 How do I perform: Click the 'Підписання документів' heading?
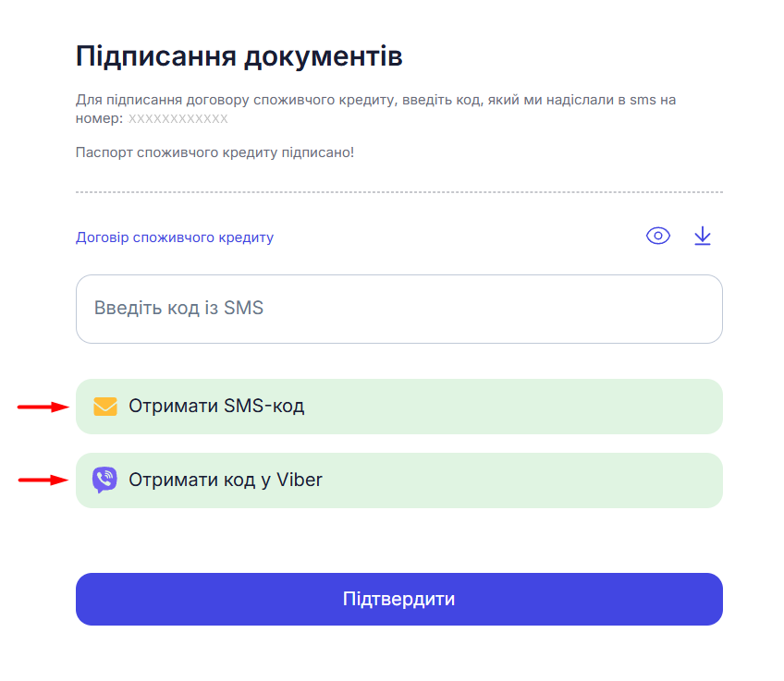coord(239,56)
